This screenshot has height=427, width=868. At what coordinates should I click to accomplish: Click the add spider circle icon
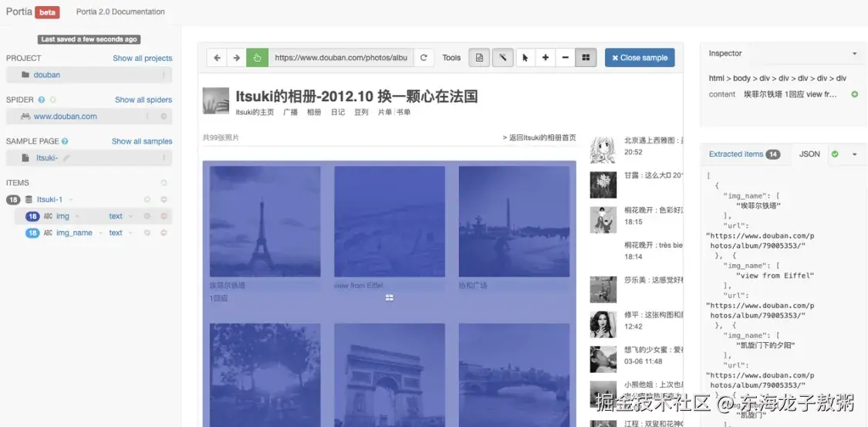click(53, 100)
